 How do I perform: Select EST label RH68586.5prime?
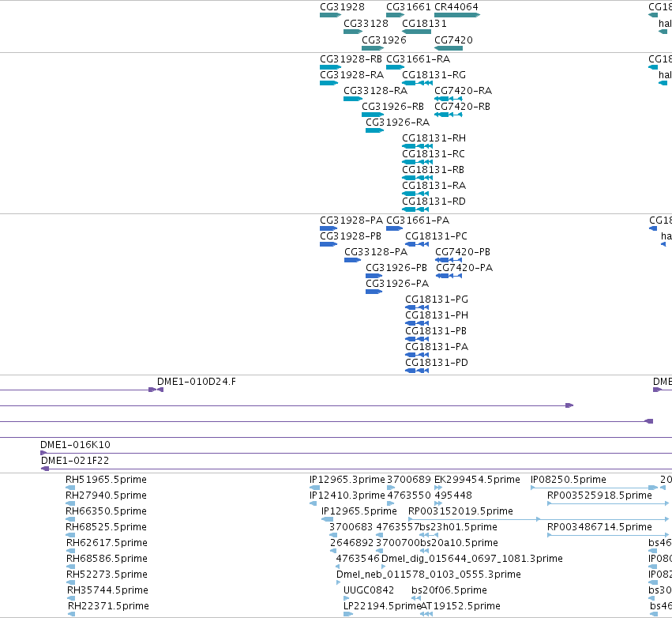[x=107, y=559]
